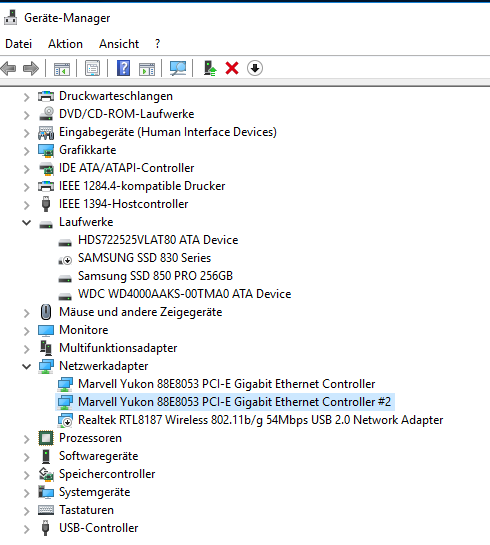This screenshot has height=545, width=490.
Task: Click the disabled Realtek adapter icon
Action: 65,420
